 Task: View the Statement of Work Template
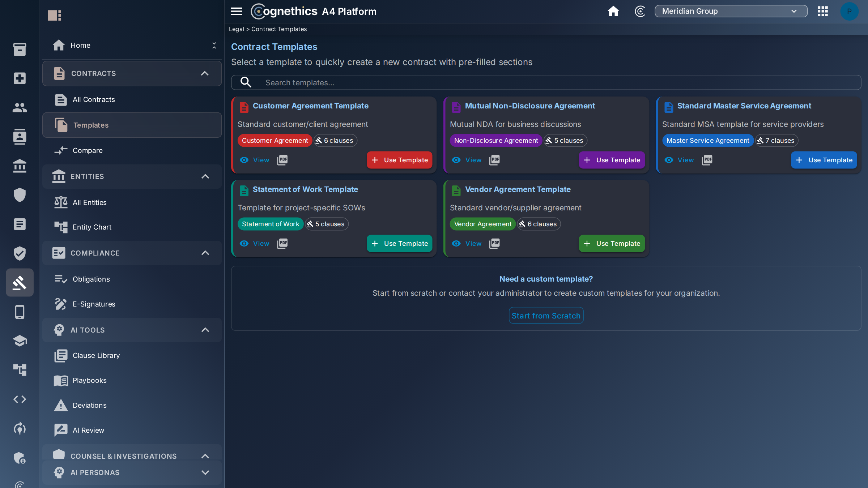[255, 243]
